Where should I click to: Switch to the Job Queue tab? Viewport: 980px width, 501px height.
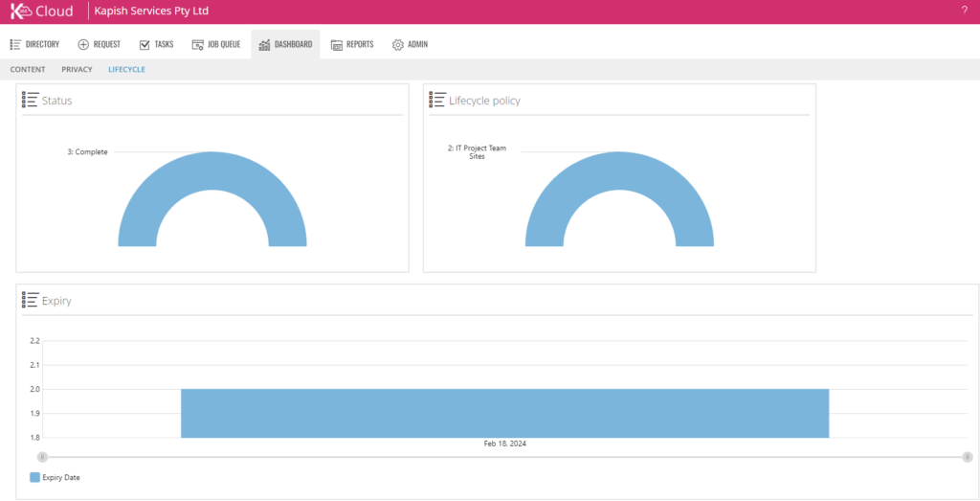(216, 44)
